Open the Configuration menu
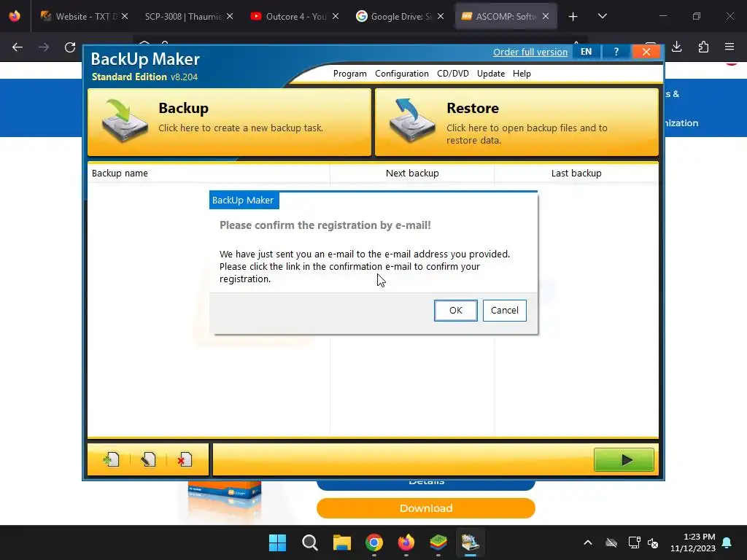The width and height of the screenshot is (747, 560). 402,74
